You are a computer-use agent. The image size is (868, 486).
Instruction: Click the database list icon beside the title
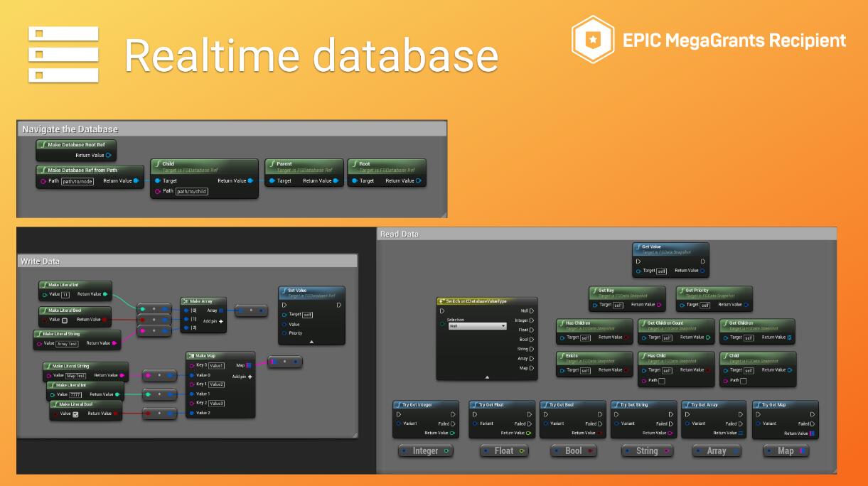point(63,54)
